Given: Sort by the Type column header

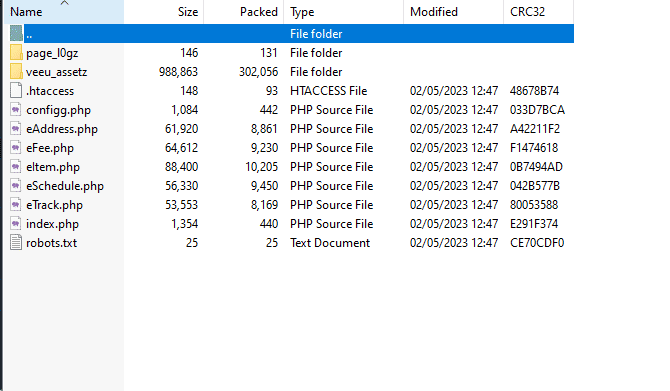Looking at the screenshot, I should 344,12.
